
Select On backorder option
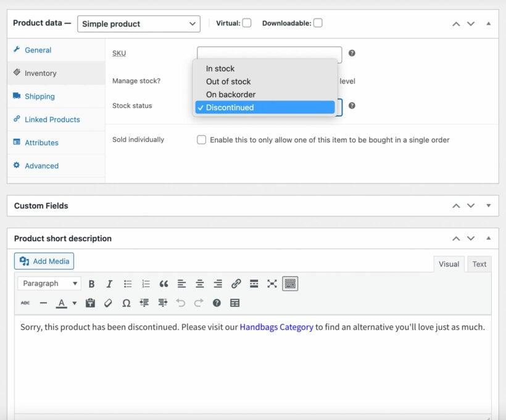coord(265,94)
